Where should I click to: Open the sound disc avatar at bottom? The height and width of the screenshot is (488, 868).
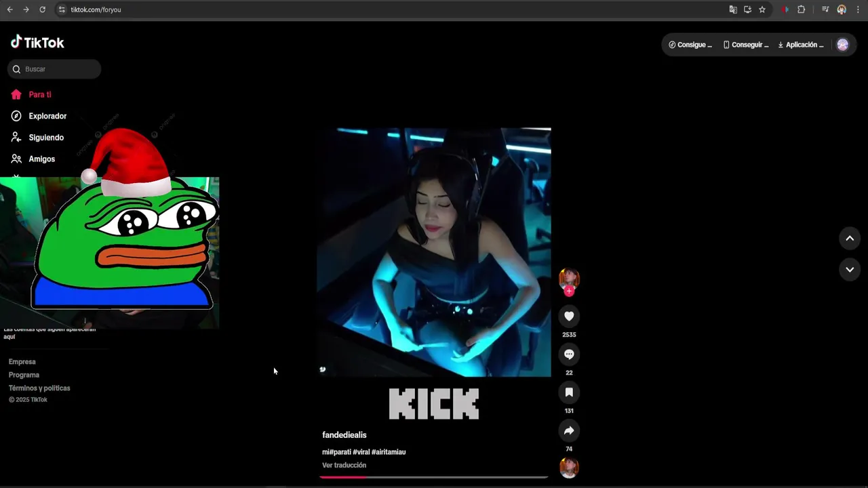click(569, 468)
